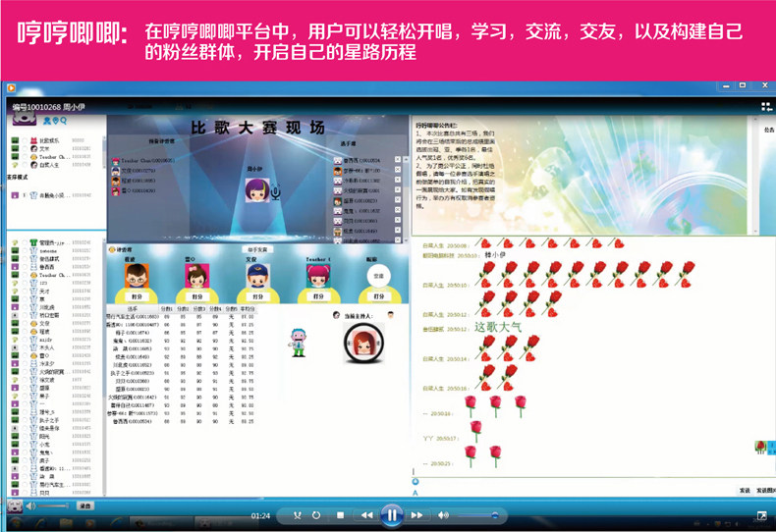This screenshot has width=776, height=532.
Task: Click the 平均分 column header in score table
Action: pyautogui.click(x=247, y=308)
